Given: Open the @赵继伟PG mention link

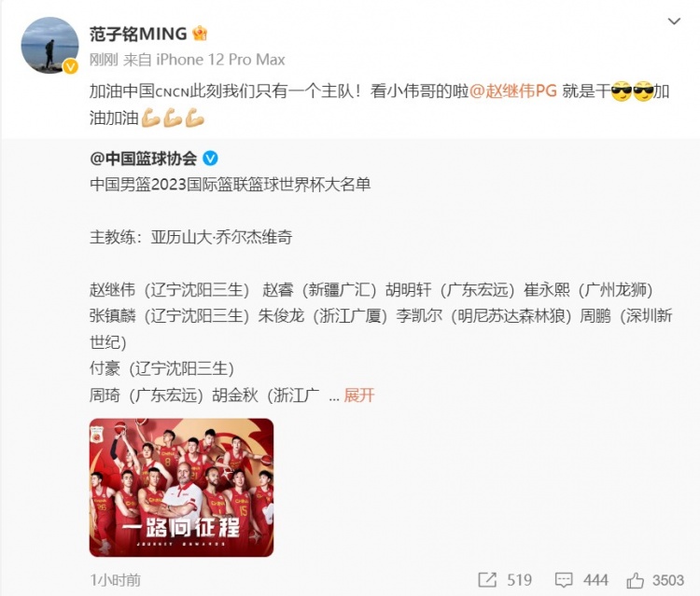Looking at the screenshot, I should click(513, 91).
